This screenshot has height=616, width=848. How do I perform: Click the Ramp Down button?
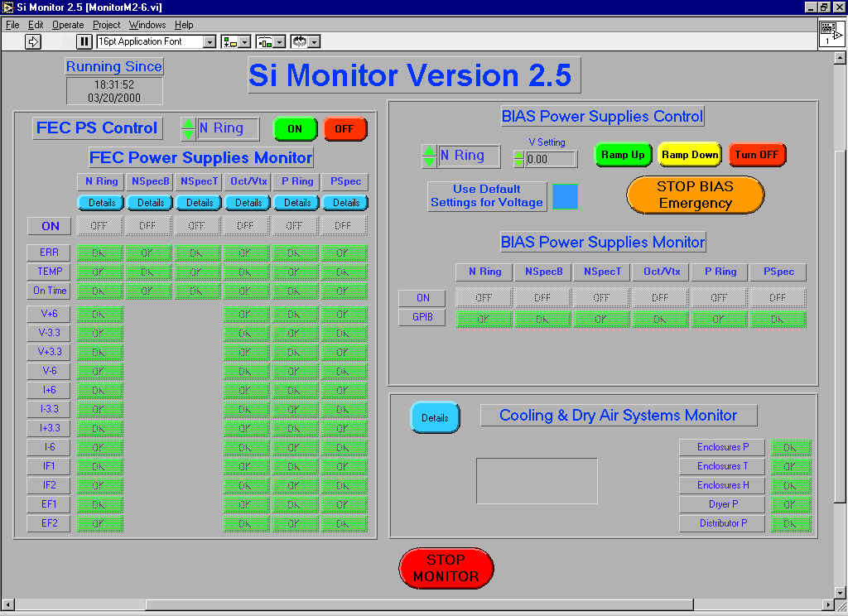[690, 155]
